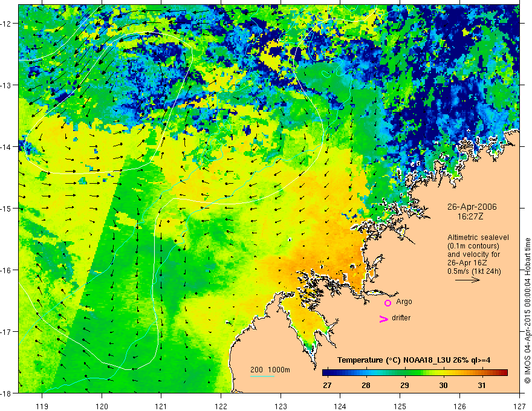Click the -14 latitude axis label
Screen dimensions: 532x411
(x=7, y=147)
